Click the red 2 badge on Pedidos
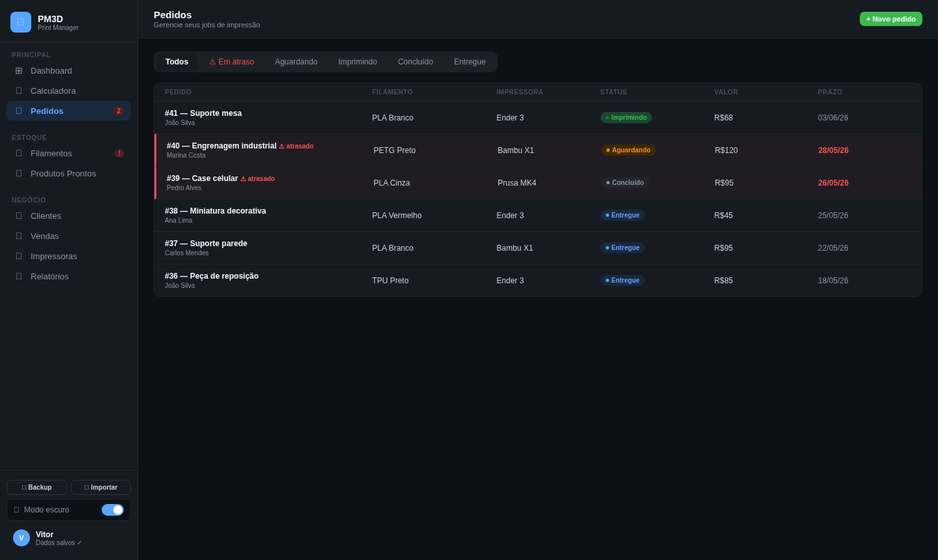Viewport: 938px width, 560px height. coord(119,111)
